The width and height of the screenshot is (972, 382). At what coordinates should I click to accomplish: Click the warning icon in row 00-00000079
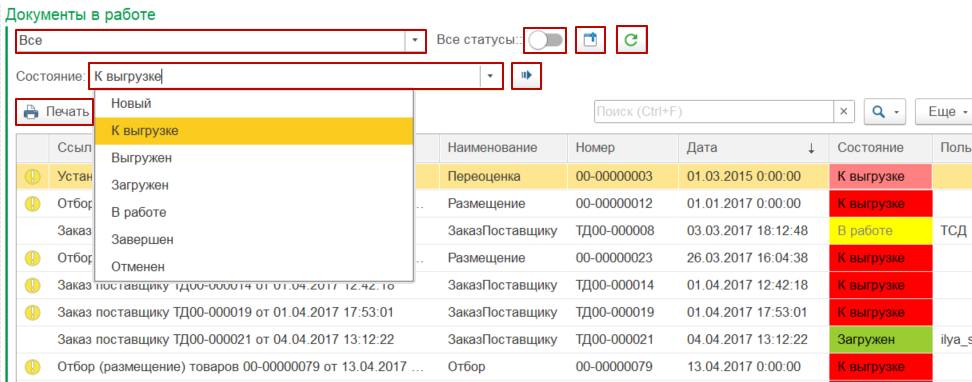click(32, 366)
